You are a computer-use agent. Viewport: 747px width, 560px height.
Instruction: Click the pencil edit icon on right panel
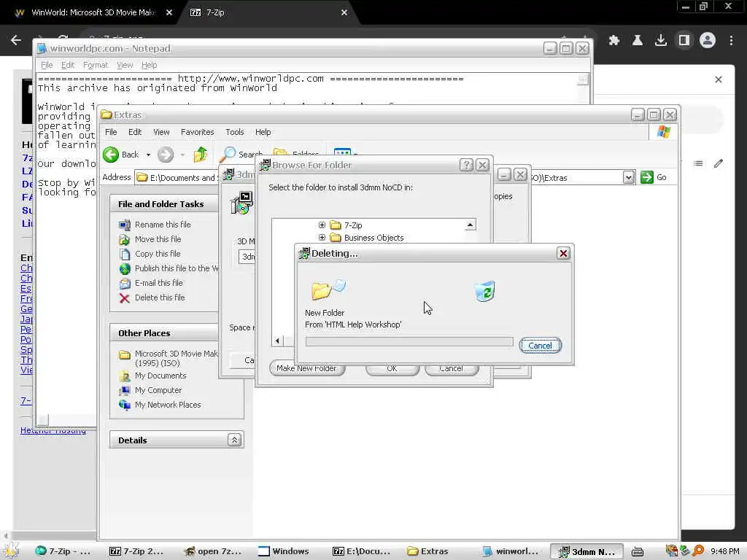719,163
